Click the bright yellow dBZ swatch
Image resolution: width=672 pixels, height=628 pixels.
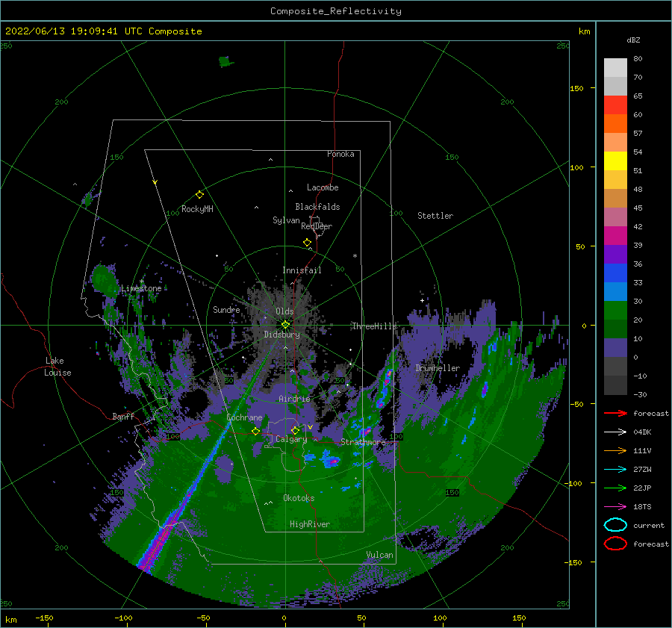click(615, 161)
